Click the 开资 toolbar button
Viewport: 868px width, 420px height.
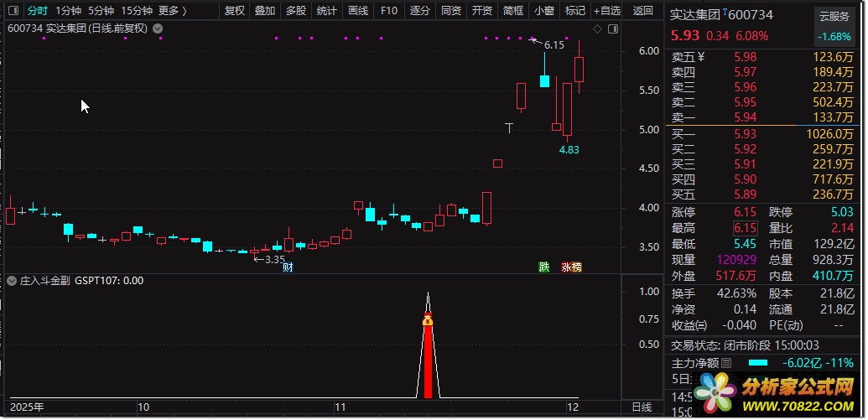482,11
